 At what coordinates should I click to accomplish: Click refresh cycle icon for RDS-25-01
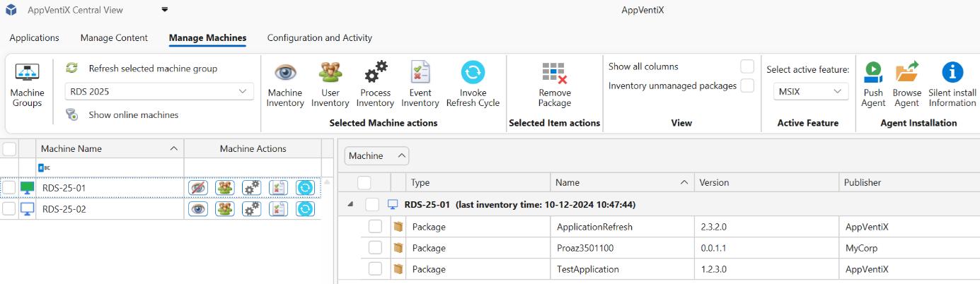click(x=305, y=188)
